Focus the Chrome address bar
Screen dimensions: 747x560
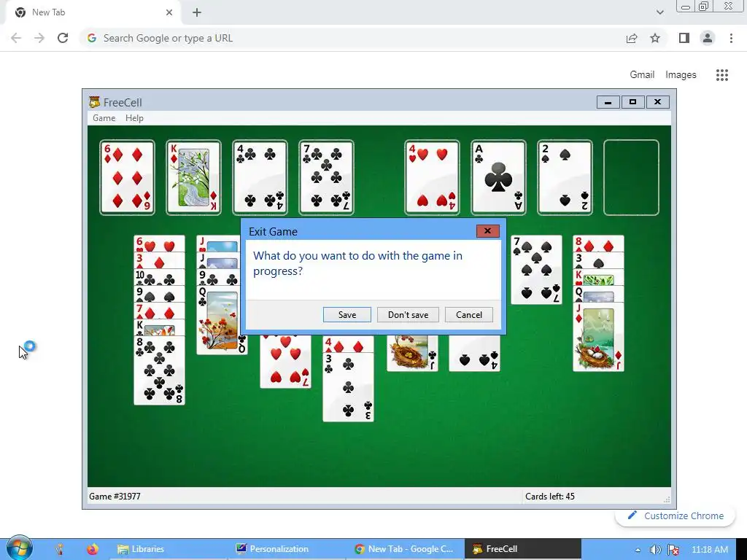pos(352,38)
